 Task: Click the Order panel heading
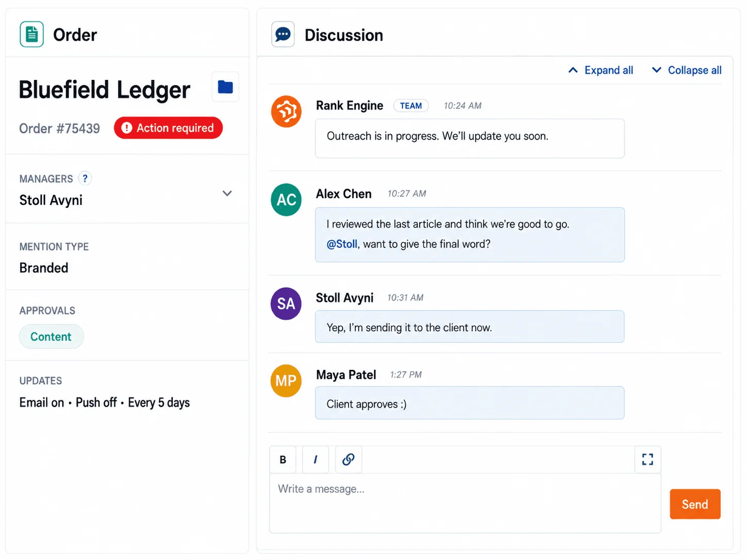[x=75, y=35]
